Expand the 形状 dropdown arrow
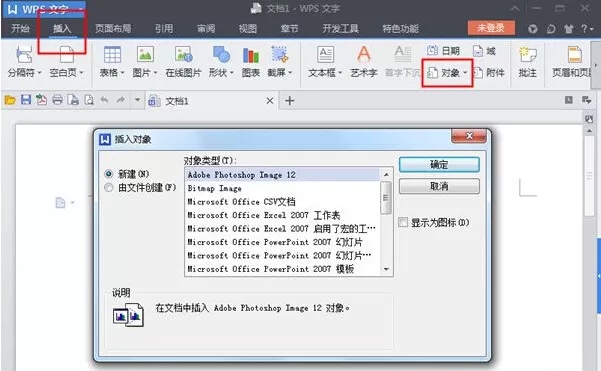This screenshot has width=601, height=371. (232, 72)
